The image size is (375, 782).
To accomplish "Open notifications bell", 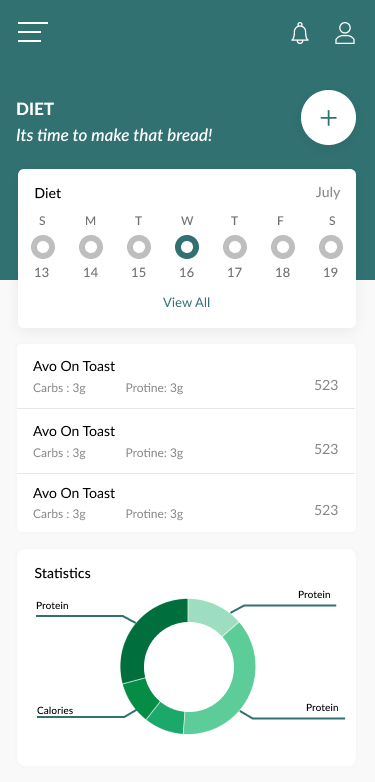I will [x=300, y=33].
